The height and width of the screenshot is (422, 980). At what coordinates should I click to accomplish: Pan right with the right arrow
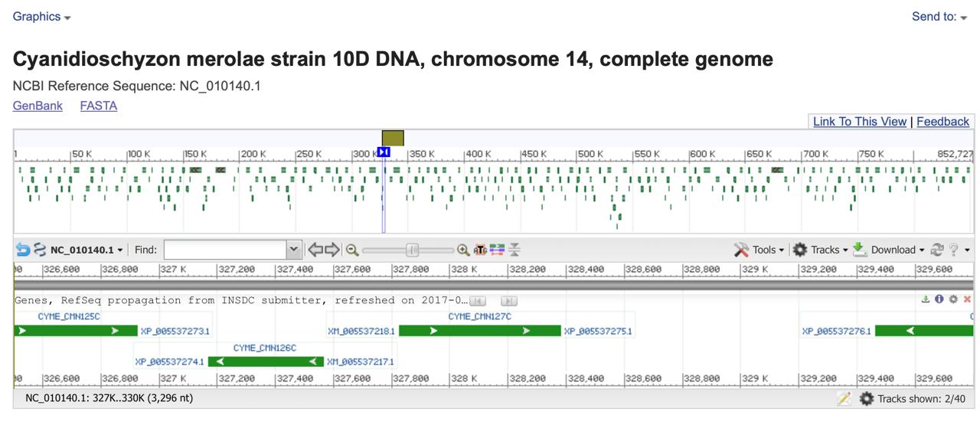pos(332,250)
